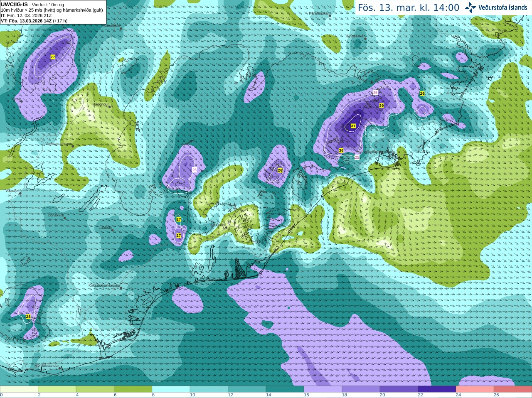This screenshot has width=532, height=398.
Task: Click the legend tick value 26
Action: (x=496, y=395)
